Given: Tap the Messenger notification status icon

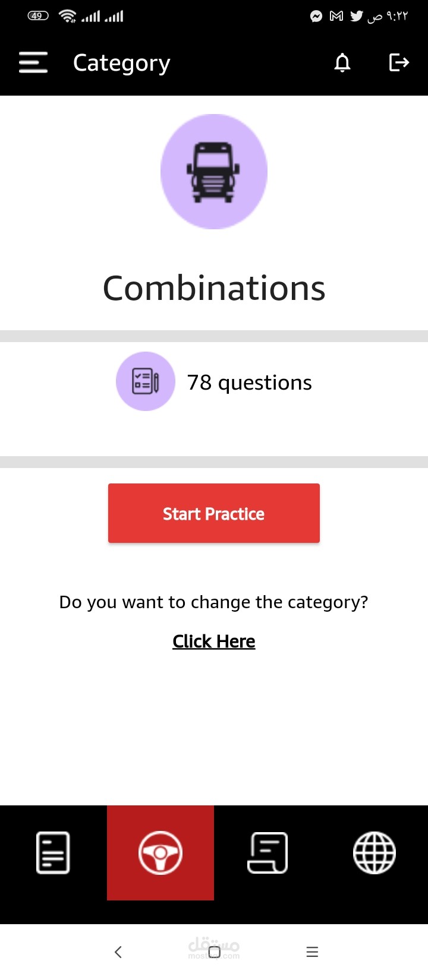Looking at the screenshot, I should click(316, 17).
